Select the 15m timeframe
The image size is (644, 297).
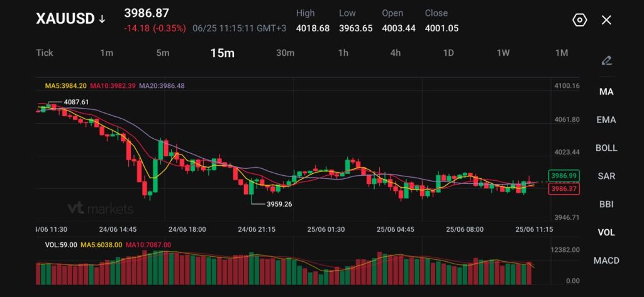coord(222,53)
